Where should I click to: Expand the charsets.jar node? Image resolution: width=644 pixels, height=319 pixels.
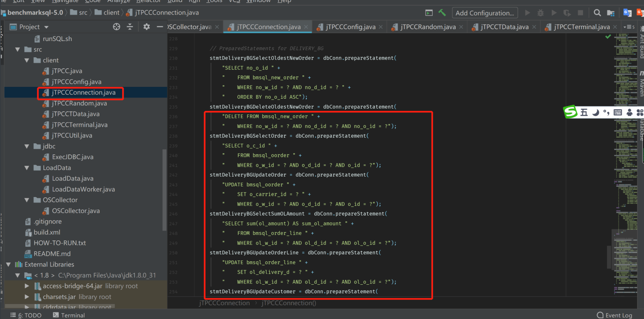(27, 297)
